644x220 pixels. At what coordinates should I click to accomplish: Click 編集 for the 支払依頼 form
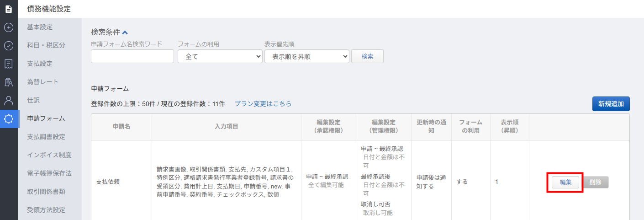click(565, 182)
